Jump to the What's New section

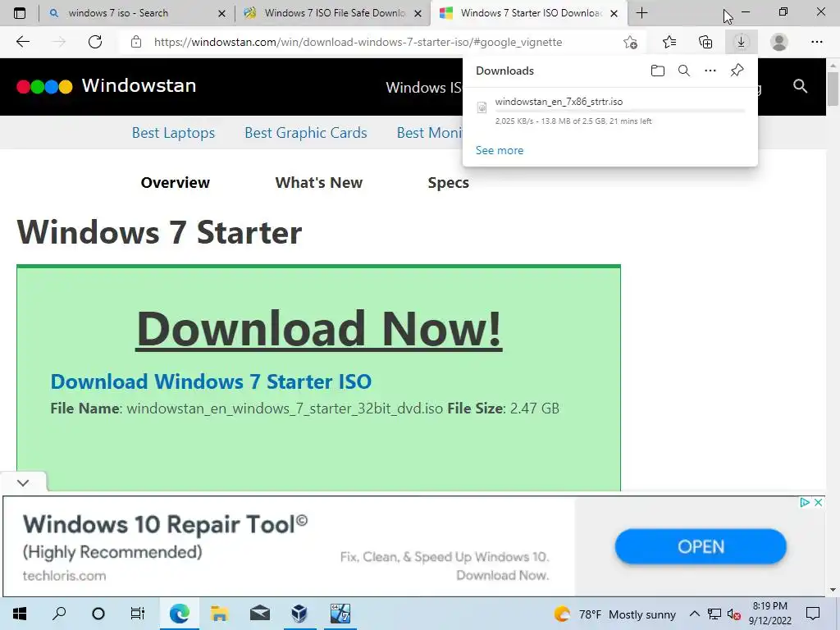coord(319,183)
